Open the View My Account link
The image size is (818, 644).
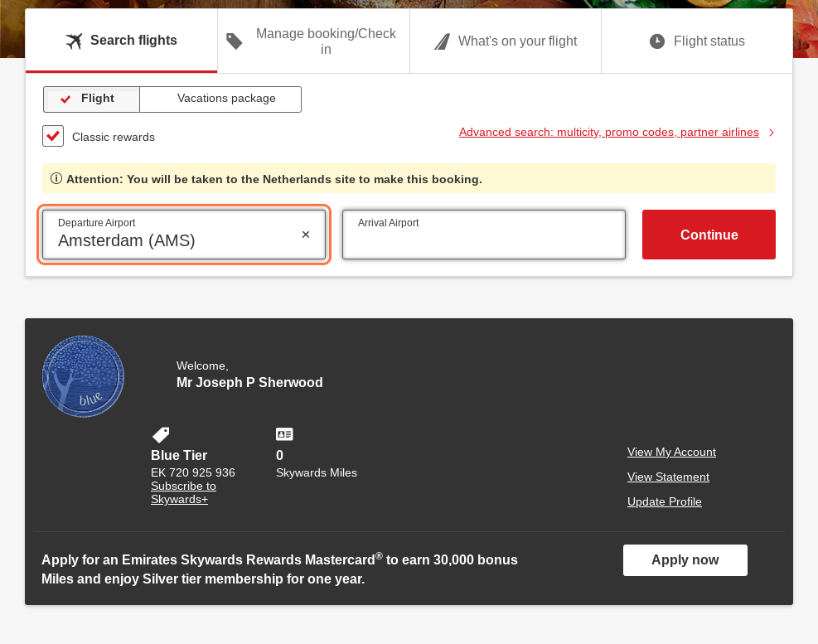coord(671,452)
